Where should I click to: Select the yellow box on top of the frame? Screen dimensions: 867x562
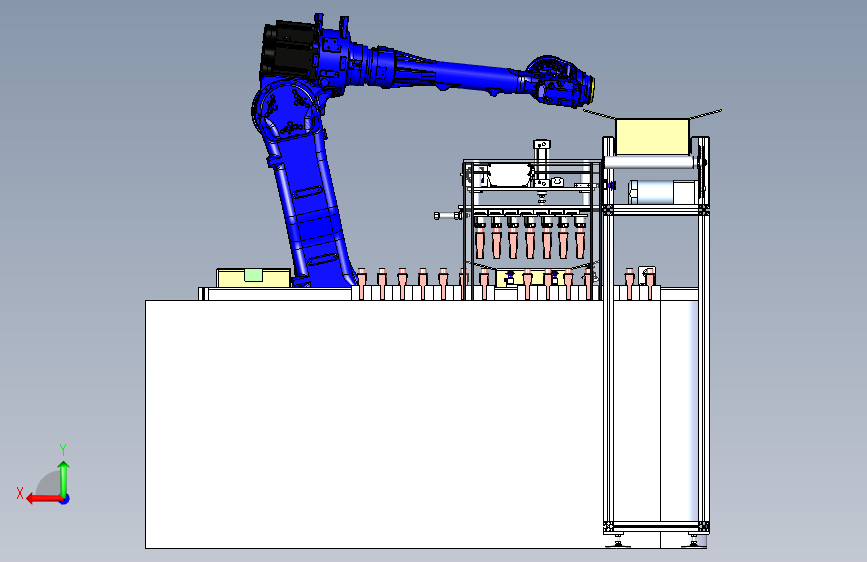click(x=652, y=137)
